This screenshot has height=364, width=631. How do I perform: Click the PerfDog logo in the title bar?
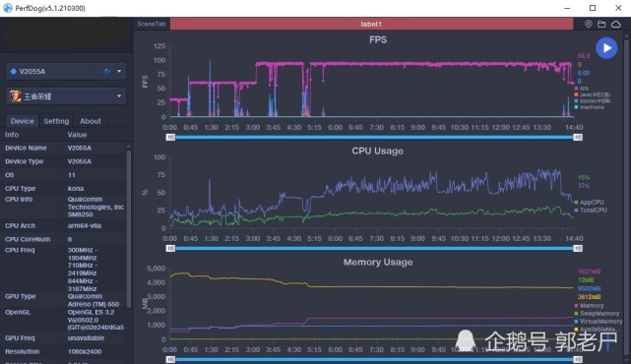tap(7, 8)
